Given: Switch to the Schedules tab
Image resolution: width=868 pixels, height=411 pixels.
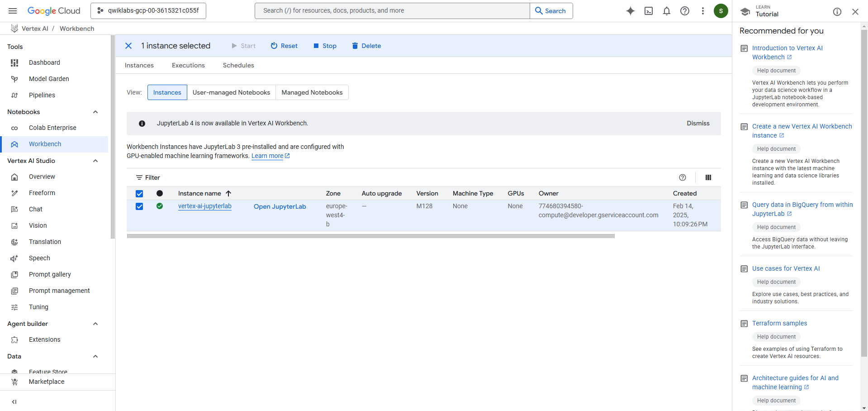Looking at the screenshot, I should [x=238, y=65].
